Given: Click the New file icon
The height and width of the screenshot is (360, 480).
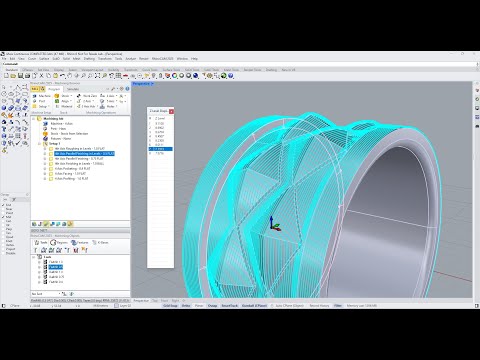Looking at the screenshot, I should tap(6, 76).
